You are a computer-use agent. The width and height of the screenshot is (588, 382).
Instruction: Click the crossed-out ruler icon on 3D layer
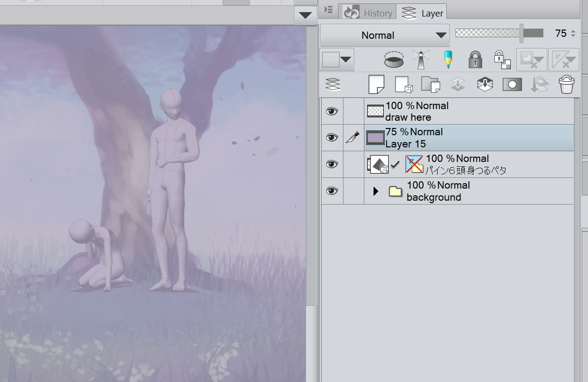click(415, 165)
